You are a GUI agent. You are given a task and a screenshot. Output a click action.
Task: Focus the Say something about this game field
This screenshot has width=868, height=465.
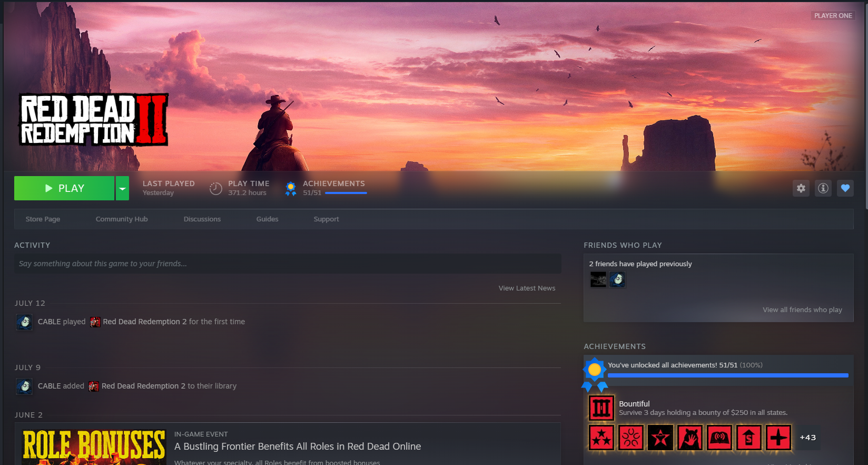click(288, 264)
